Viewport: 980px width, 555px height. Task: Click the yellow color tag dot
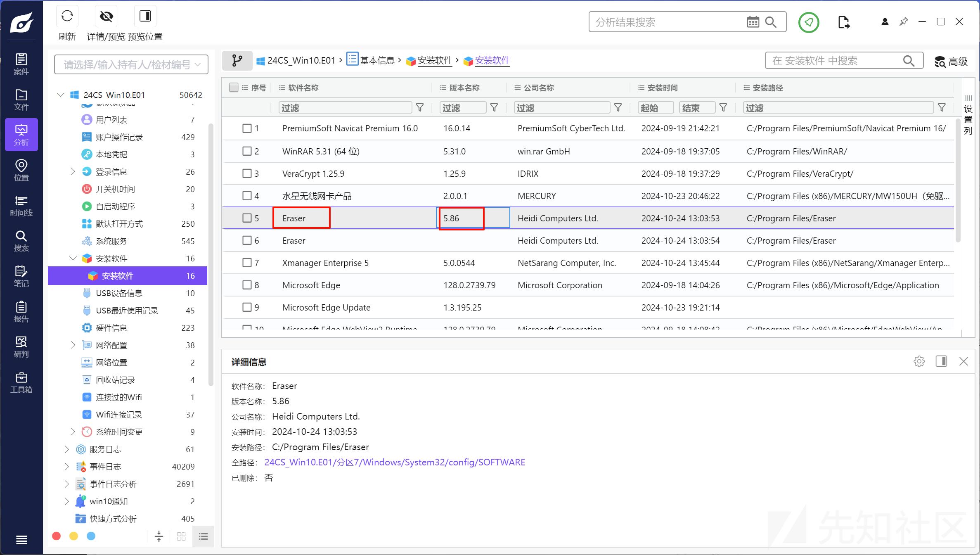73,536
